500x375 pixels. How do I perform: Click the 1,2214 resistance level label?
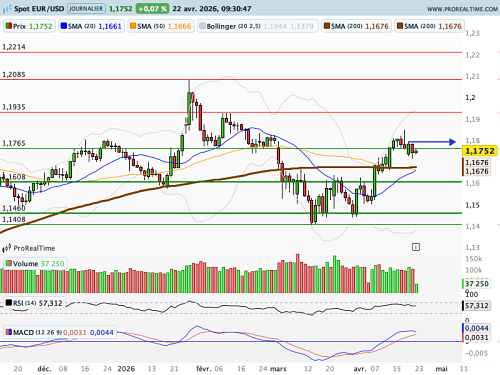click(x=14, y=47)
